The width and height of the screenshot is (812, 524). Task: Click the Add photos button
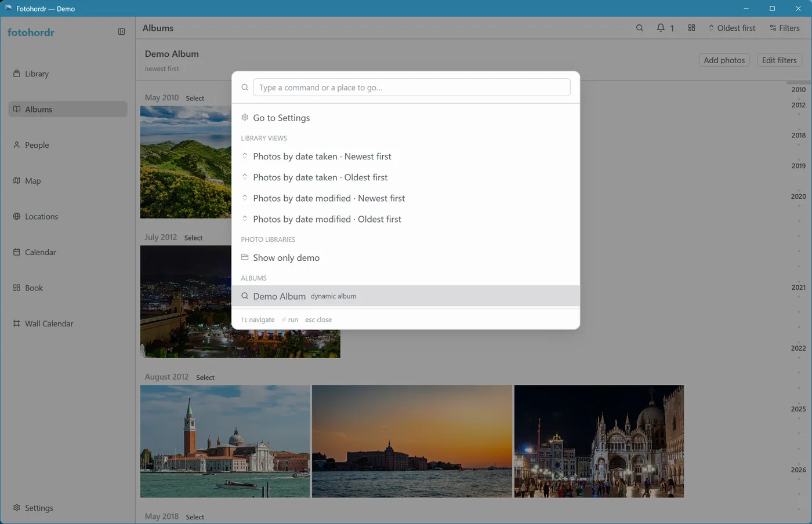coord(724,60)
